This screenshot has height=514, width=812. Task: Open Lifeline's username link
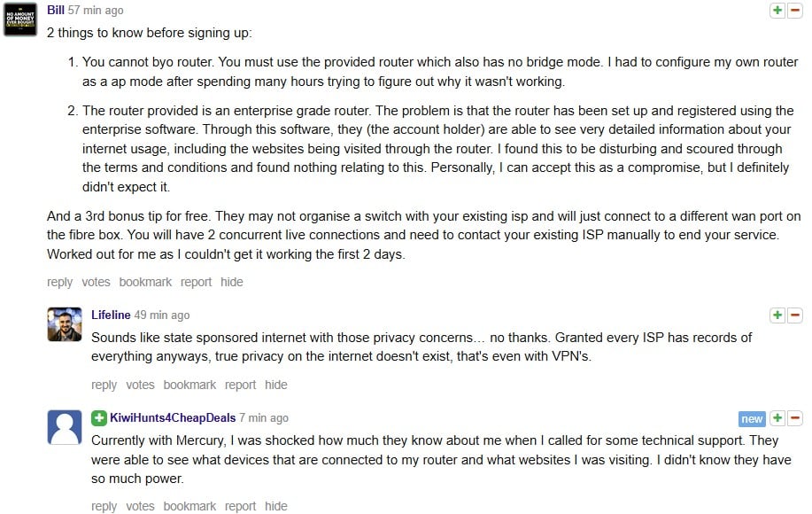coord(111,315)
